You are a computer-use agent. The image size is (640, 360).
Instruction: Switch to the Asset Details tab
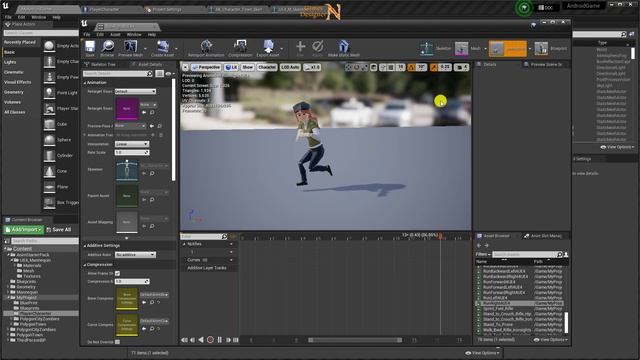pos(147,64)
